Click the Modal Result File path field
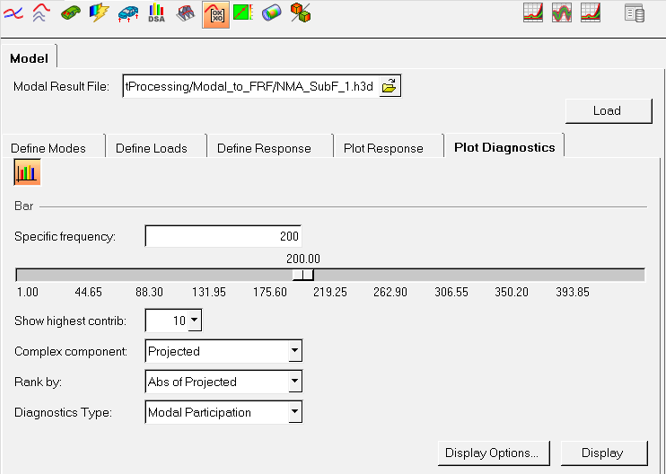The height and width of the screenshot is (474, 667). pos(250,86)
